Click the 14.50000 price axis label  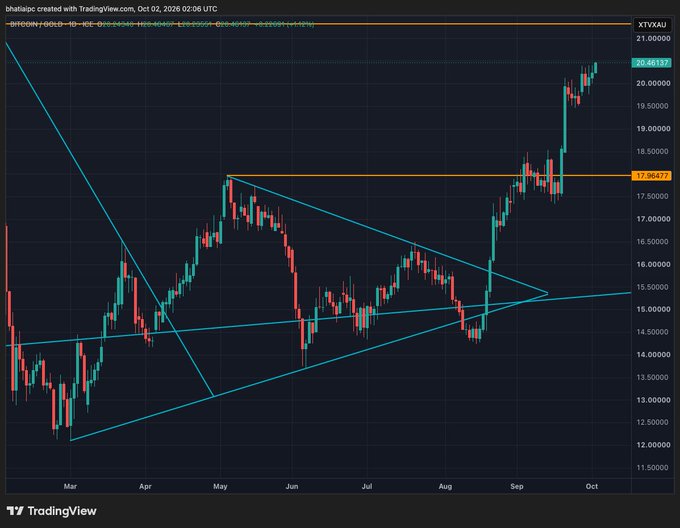pyautogui.click(x=653, y=332)
